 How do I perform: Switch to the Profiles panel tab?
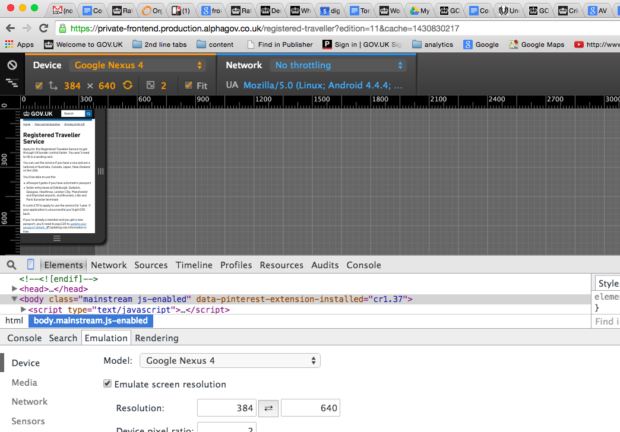tap(236, 265)
